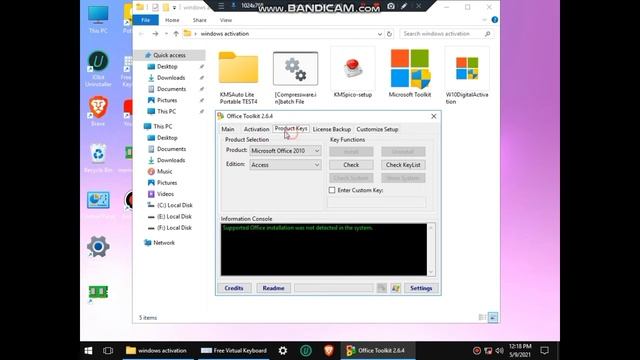Click the Windows icon button beside Settings
The width and height of the screenshot is (640, 360).
pyautogui.click(x=396, y=288)
